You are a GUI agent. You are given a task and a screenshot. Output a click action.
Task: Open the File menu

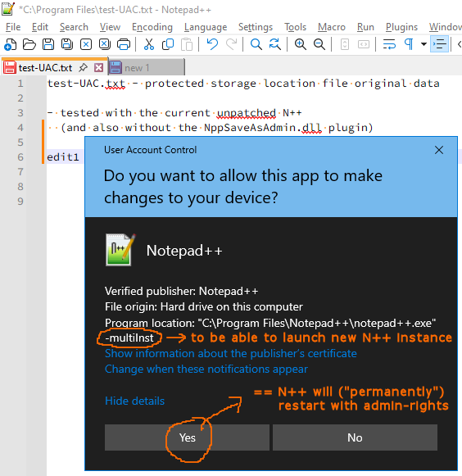(13, 27)
